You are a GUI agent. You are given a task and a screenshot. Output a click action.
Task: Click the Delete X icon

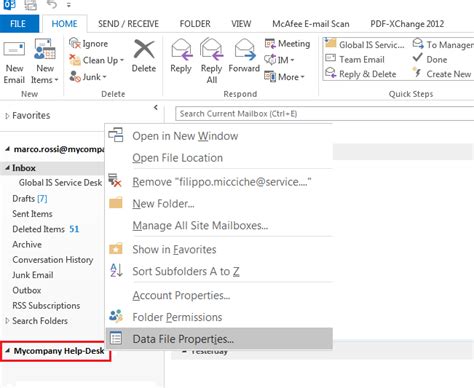click(x=144, y=49)
